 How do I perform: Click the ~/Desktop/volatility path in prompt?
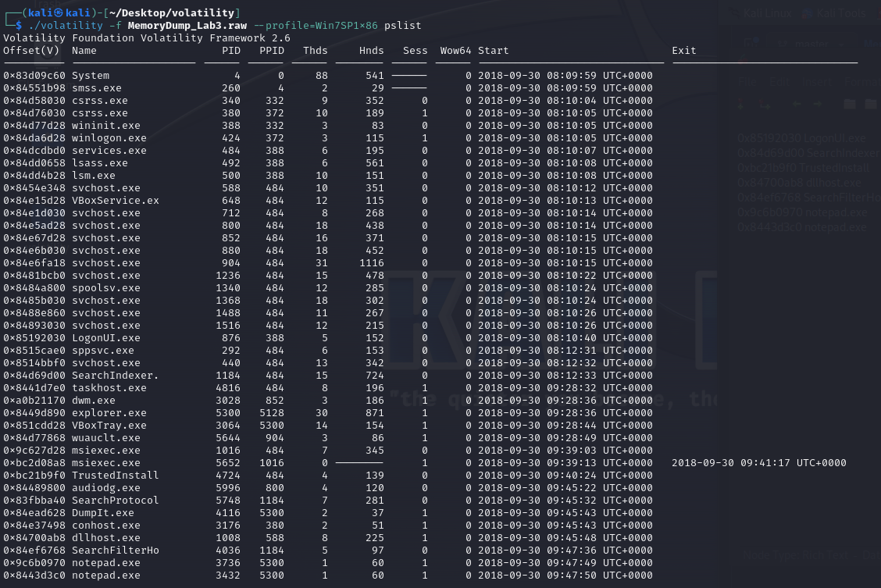point(171,12)
